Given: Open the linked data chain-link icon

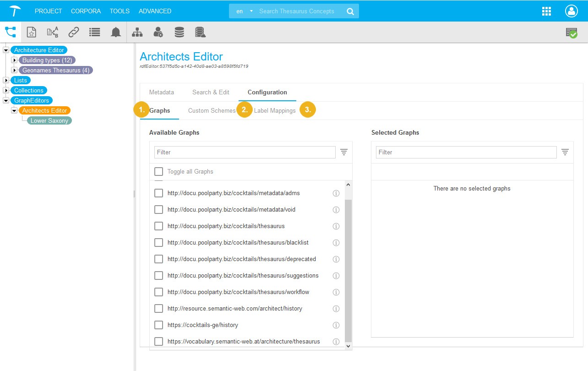Looking at the screenshot, I should tap(74, 32).
